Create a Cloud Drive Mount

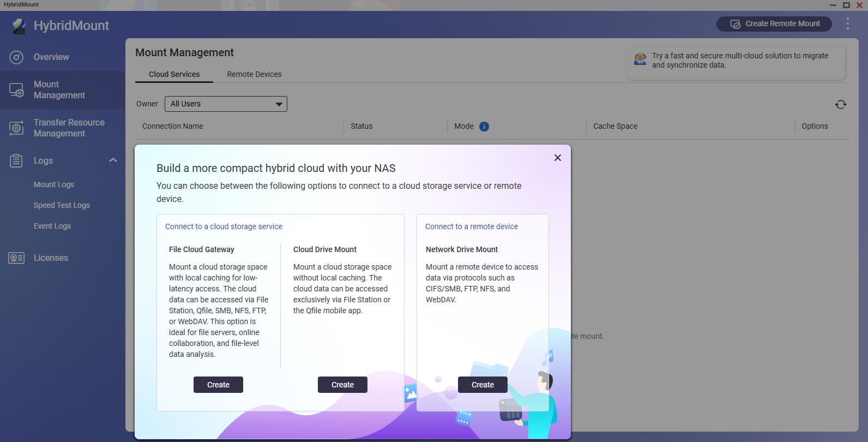click(342, 385)
